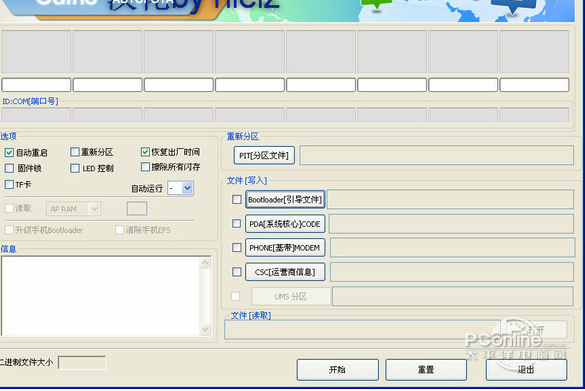Click the CSC file path field
Image resolution: width=585 pixels, height=391 pixels.
(451, 272)
